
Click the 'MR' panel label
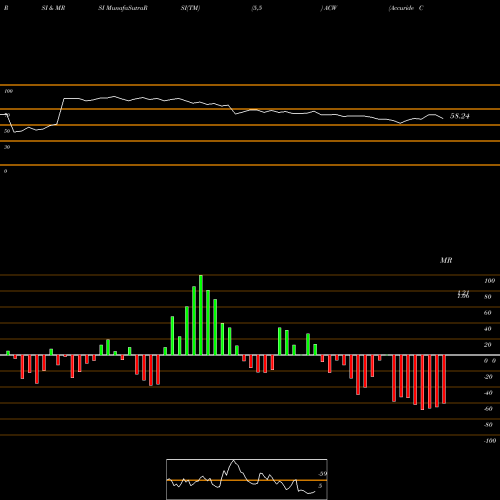pos(446,260)
